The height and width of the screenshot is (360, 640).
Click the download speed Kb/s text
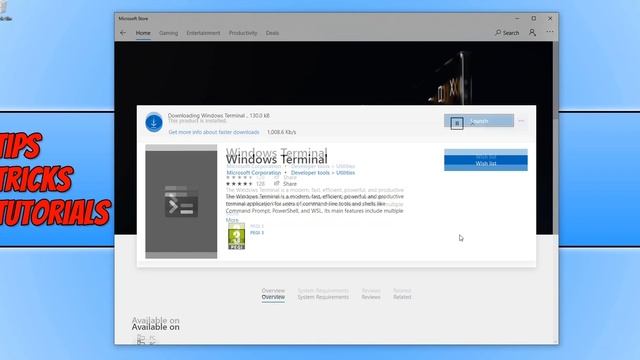click(x=282, y=132)
